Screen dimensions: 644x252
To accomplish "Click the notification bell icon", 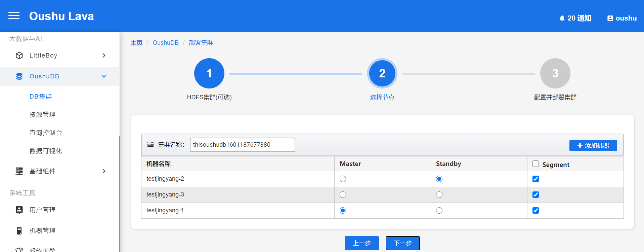I will [x=562, y=18].
